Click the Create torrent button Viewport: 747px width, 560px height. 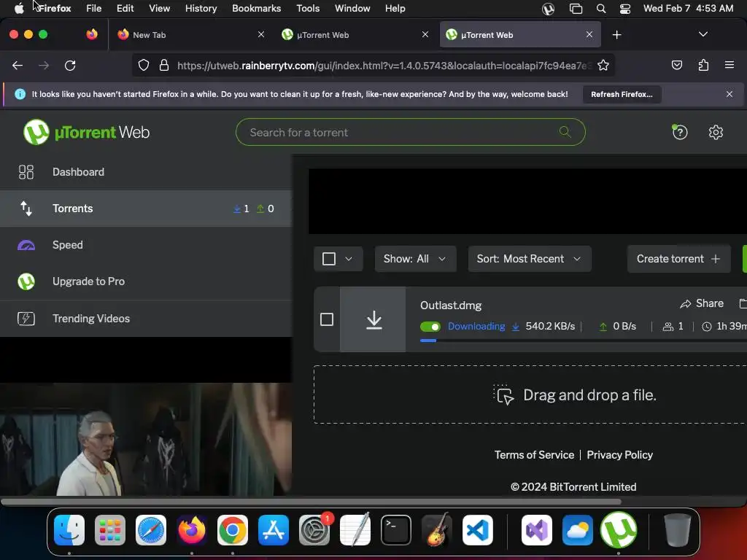[x=678, y=259]
